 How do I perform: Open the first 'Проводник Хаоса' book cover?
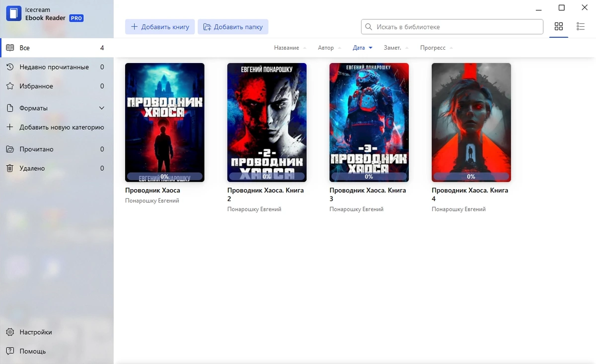point(165,122)
